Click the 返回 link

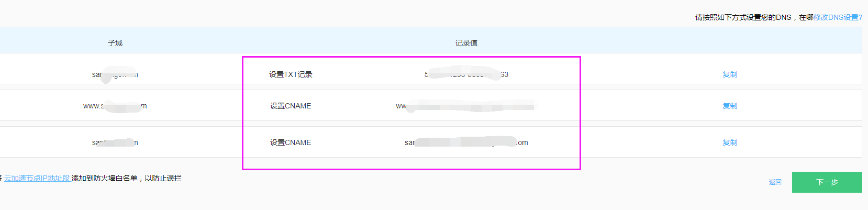775,182
